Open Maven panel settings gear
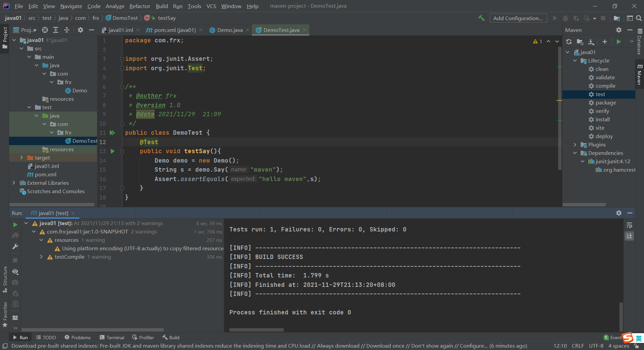 click(x=619, y=30)
